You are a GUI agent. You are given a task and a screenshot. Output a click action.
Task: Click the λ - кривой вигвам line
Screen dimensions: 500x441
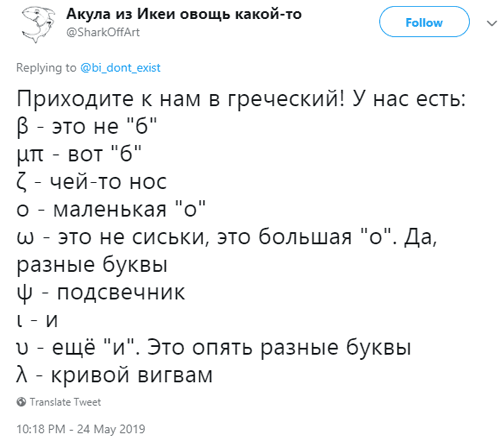point(114,375)
